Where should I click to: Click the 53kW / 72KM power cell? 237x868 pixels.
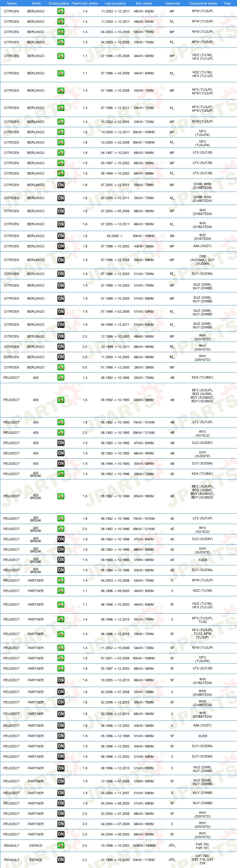click(x=144, y=122)
